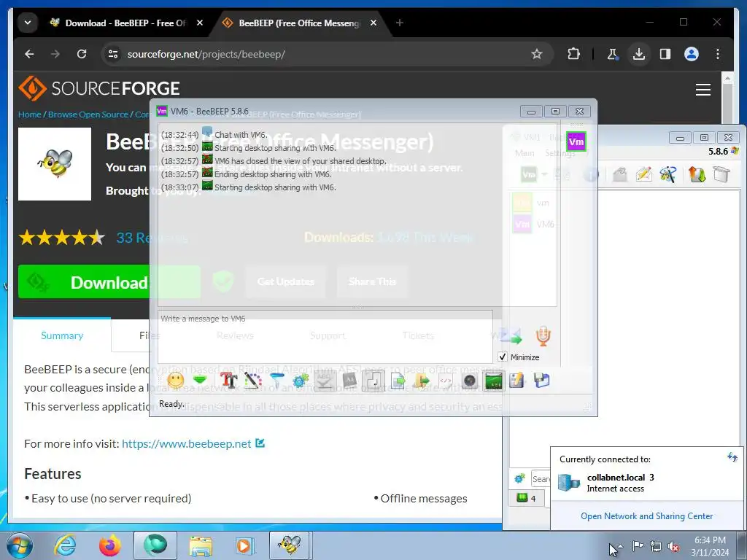
Task: Go back with browser back arrow
Action: 29,54
